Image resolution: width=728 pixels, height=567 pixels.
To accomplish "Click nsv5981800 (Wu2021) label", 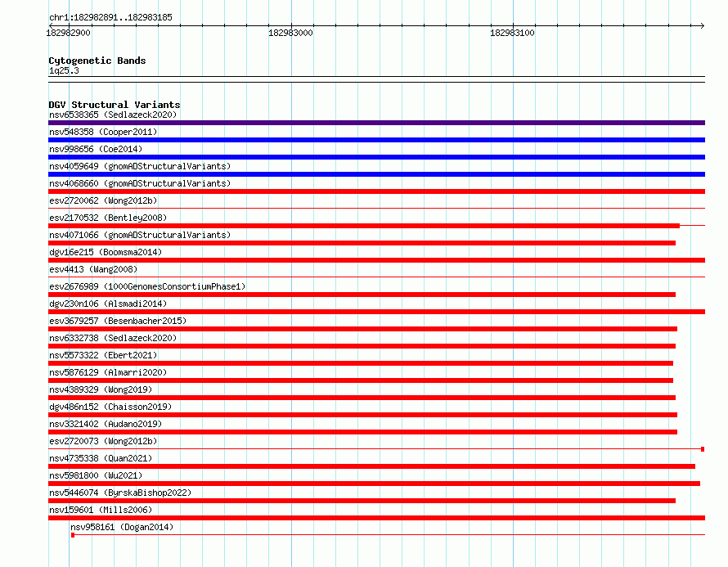I will click(96, 475).
